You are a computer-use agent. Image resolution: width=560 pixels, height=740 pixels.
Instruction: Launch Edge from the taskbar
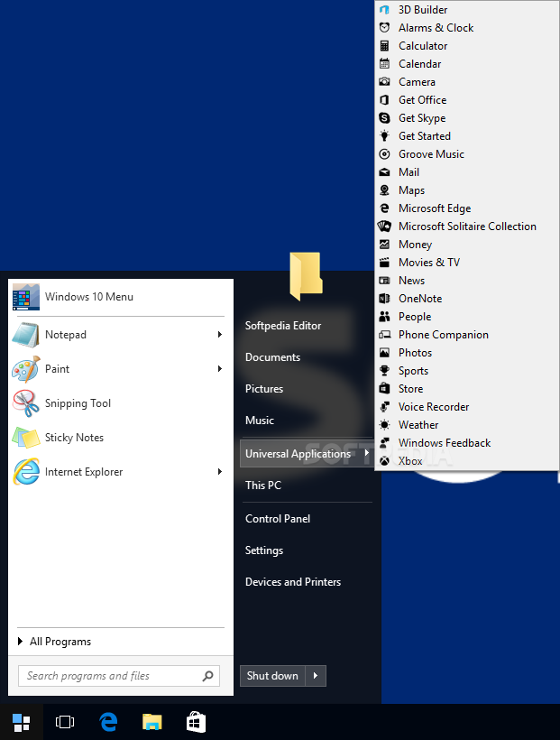pos(108,722)
